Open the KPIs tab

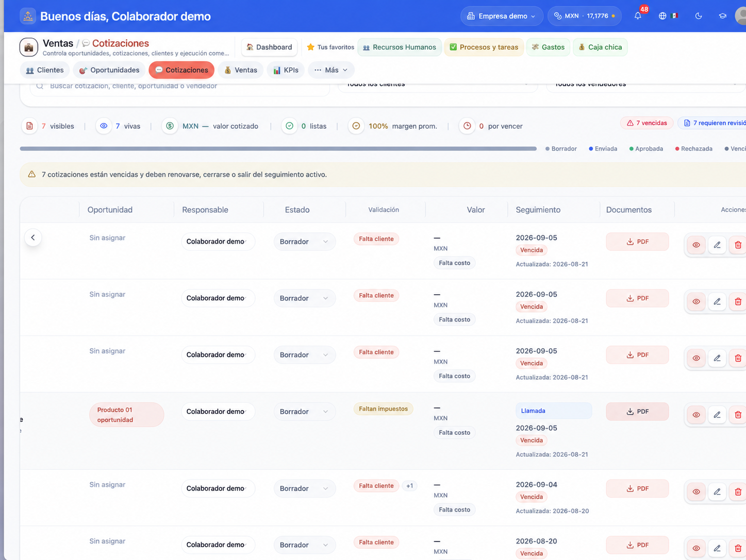[286, 70]
